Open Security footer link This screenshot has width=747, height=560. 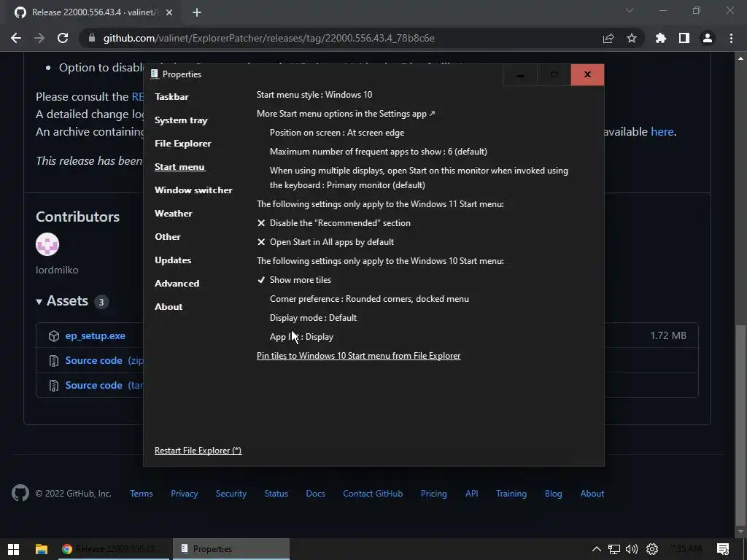(x=231, y=494)
